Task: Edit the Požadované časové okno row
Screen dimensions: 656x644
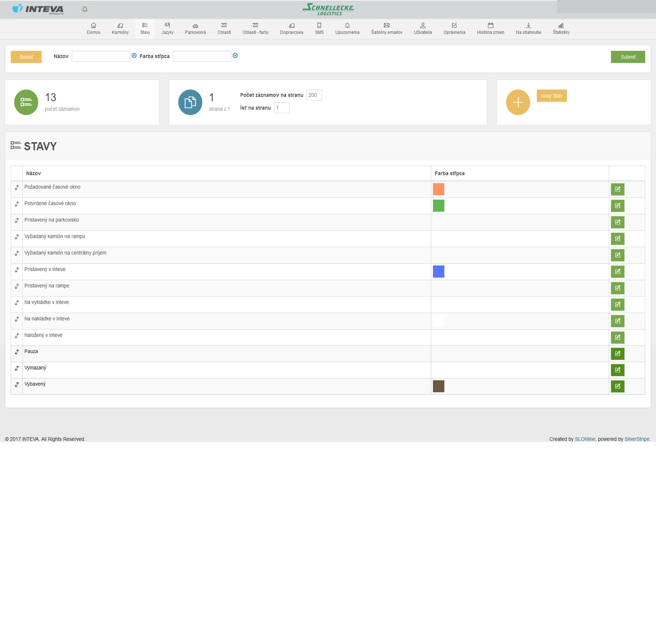Action: [617, 189]
